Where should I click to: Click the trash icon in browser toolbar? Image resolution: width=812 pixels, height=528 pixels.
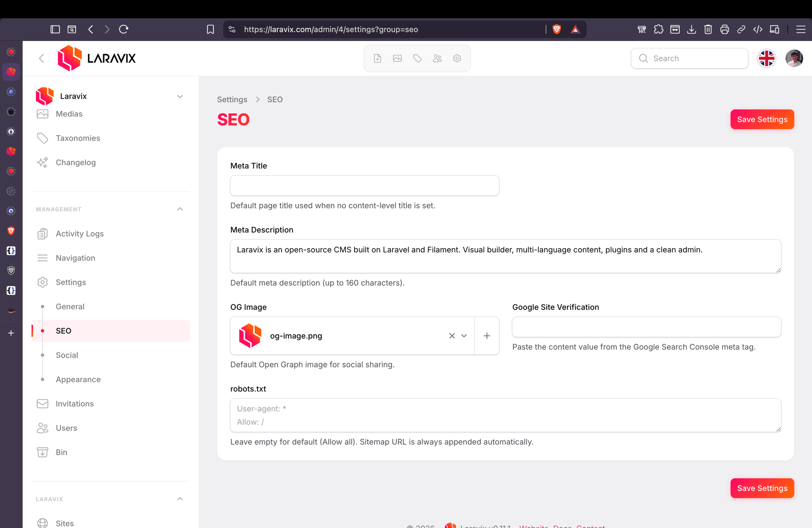(708, 29)
